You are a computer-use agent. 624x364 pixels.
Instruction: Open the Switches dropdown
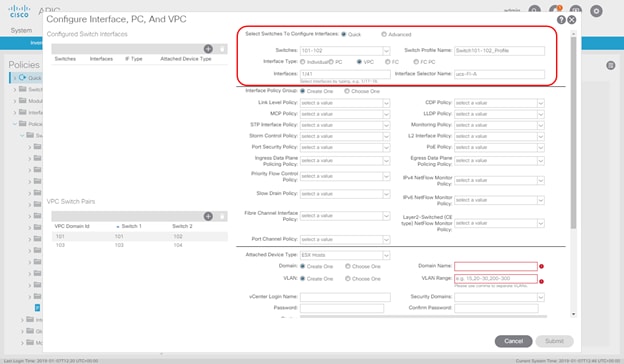[386, 51]
